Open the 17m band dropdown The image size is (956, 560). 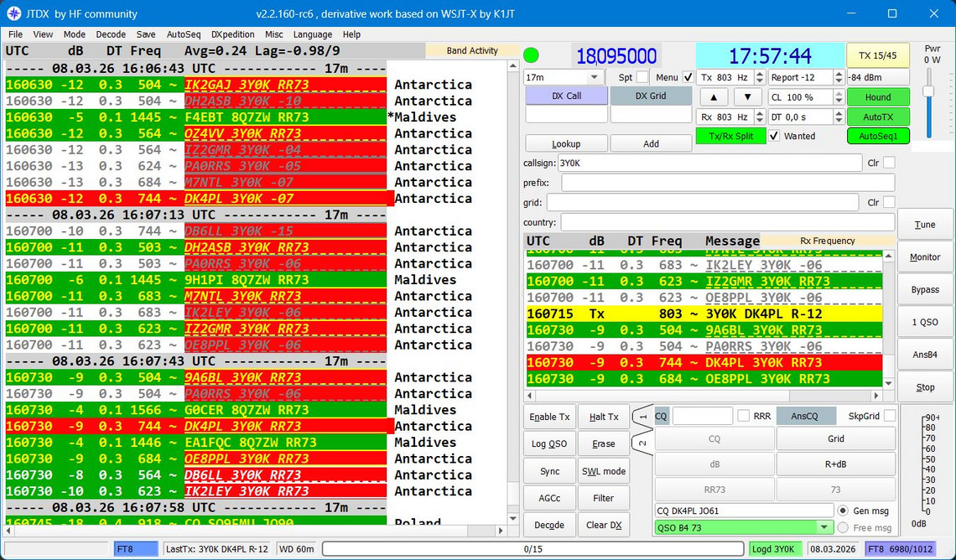(595, 77)
